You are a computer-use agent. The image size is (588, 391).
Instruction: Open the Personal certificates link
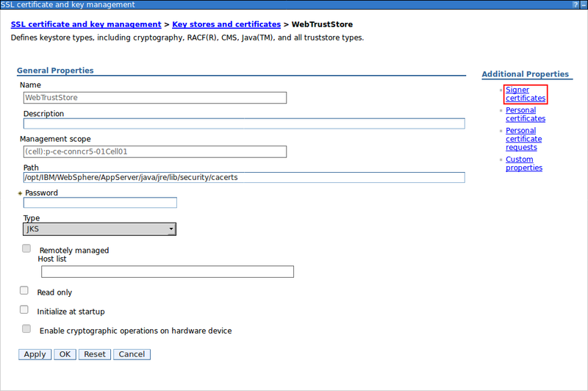click(x=526, y=115)
